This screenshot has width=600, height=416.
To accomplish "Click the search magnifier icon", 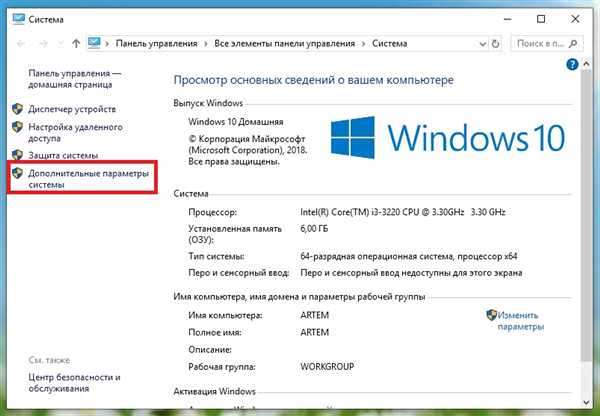I will point(573,44).
